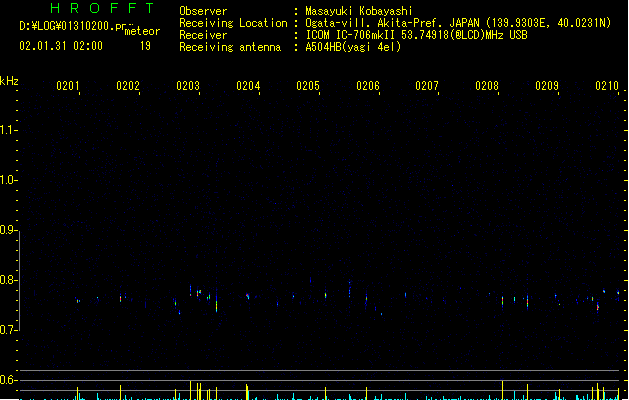This screenshot has height=400, width=629.
Task: Click time marker 0210
Action: pos(607,86)
